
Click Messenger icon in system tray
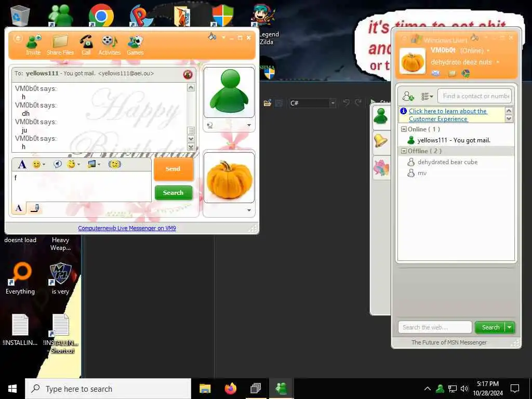[440, 389]
